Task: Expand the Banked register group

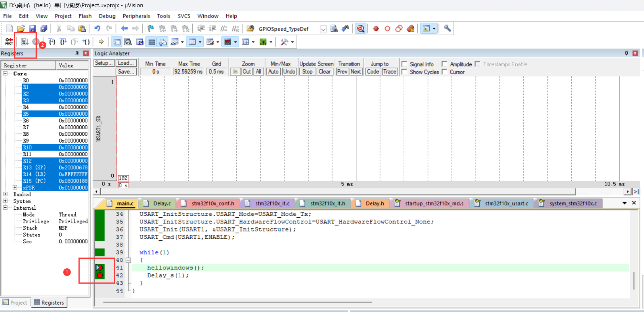Action: coord(5,194)
